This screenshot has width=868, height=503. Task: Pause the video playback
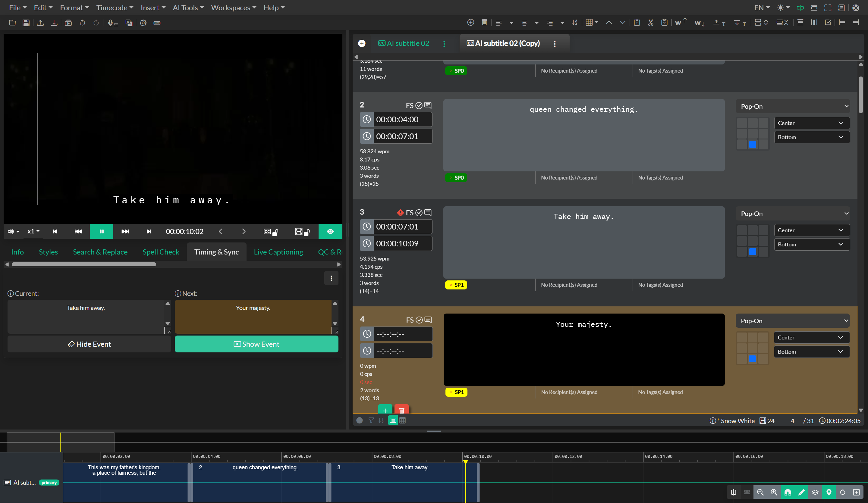pos(102,231)
